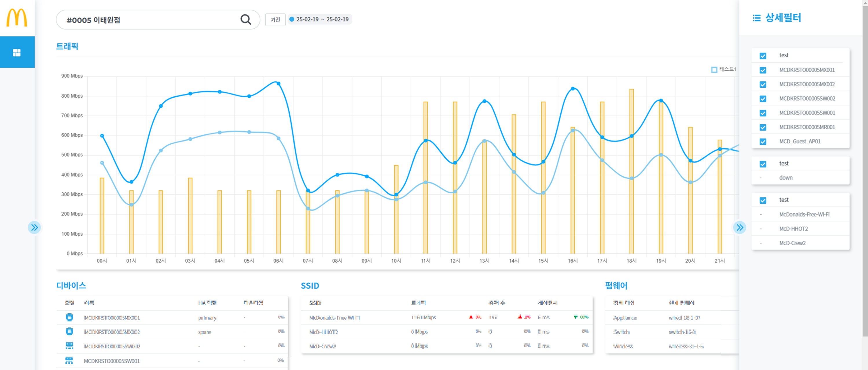Image resolution: width=868 pixels, height=370 pixels.
Task: Open the dashboard grid icon in sidebar
Action: click(17, 53)
